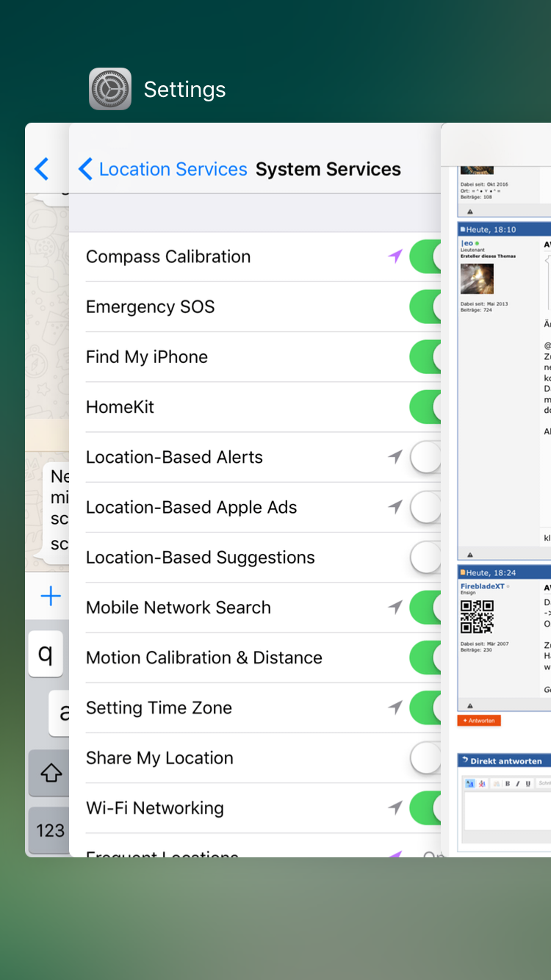The height and width of the screenshot is (980, 551).
Task: Turn off Setting Time Zone switch
Action: tap(425, 707)
